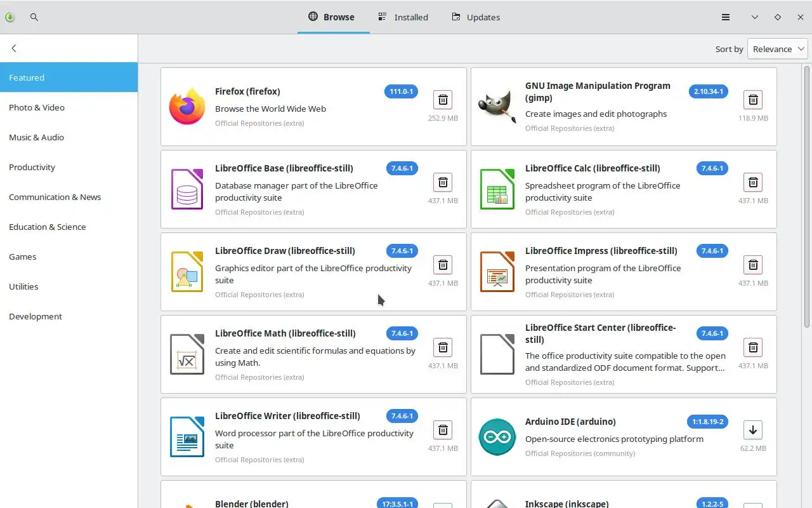Switch to the Updates tab
This screenshot has width=812, height=508.
476,17
